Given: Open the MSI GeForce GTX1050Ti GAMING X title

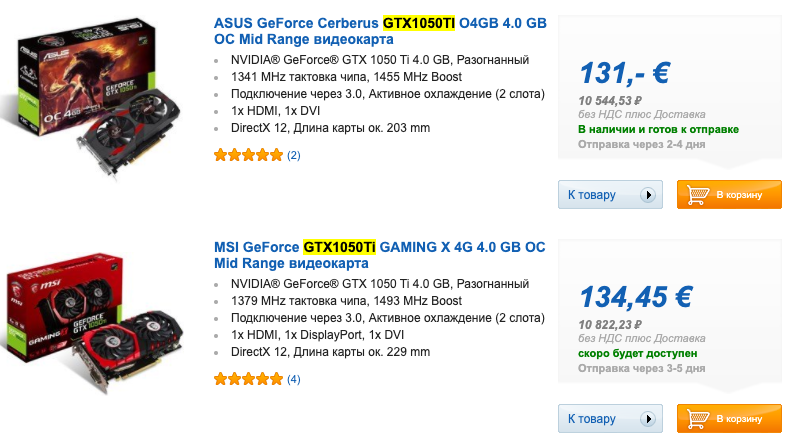Looking at the screenshot, I should [x=380, y=255].
